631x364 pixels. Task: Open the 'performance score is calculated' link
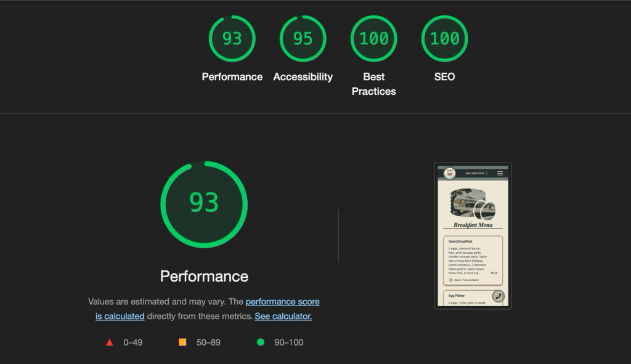point(282,302)
